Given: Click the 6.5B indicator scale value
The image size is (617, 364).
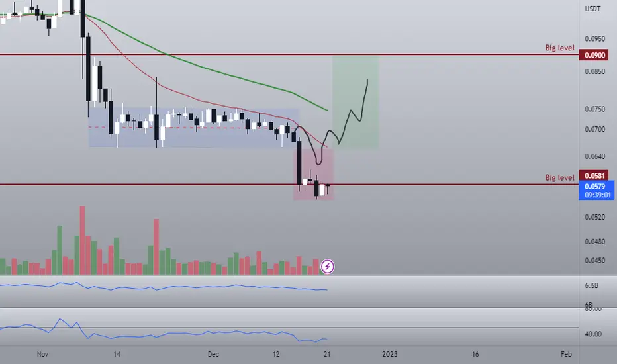Looking at the screenshot, I should pos(591,285).
